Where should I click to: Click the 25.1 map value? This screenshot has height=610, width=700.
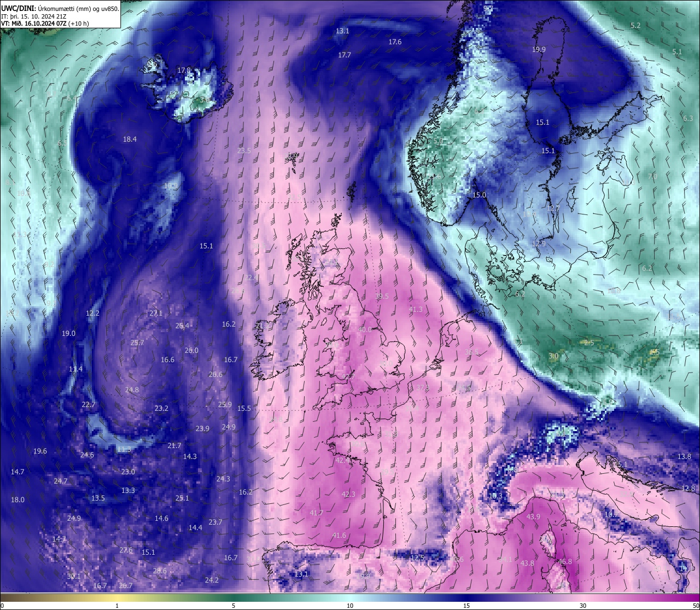pos(182,498)
